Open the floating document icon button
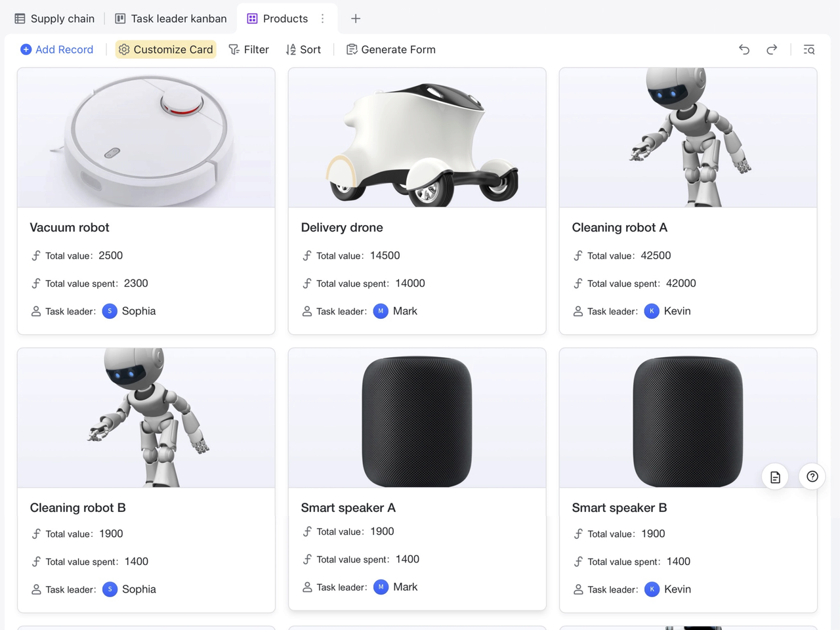This screenshot has height=630, width=840. pos(775,477)
